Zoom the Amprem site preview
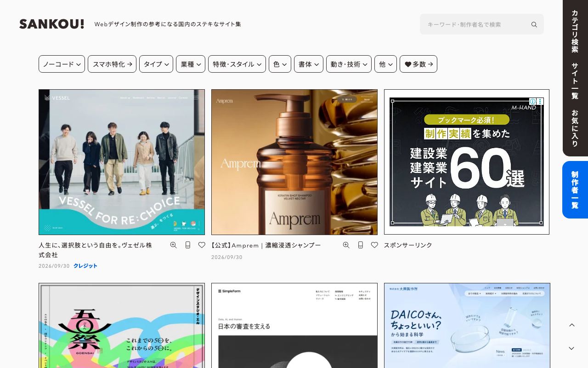Screen dimensions: 588x368 [346, 245]
